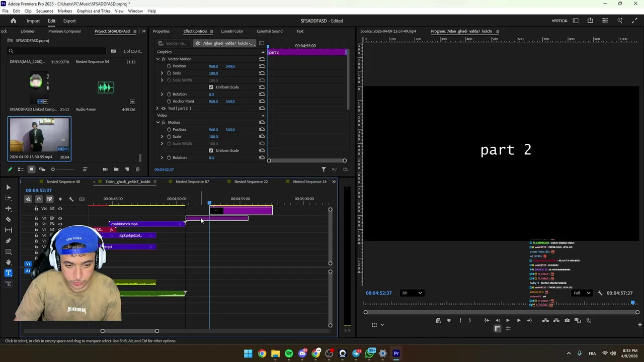Switch to the Lumetri Color tab
The width and height of the screenshot is (644, 362).
[231, 31]
